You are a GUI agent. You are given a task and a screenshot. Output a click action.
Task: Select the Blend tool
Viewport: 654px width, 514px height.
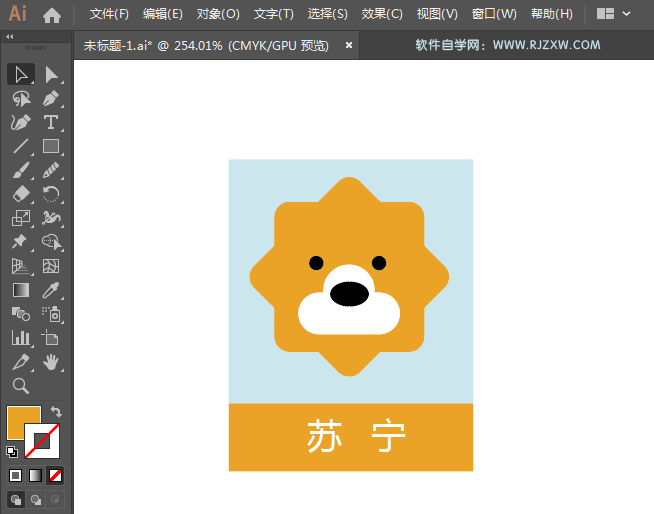click(20, 314)
